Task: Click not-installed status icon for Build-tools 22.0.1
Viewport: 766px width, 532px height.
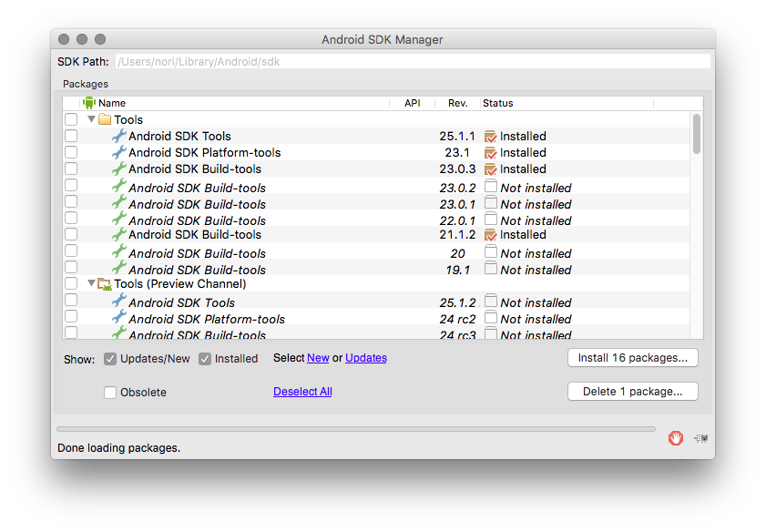Action: point(491,219)
